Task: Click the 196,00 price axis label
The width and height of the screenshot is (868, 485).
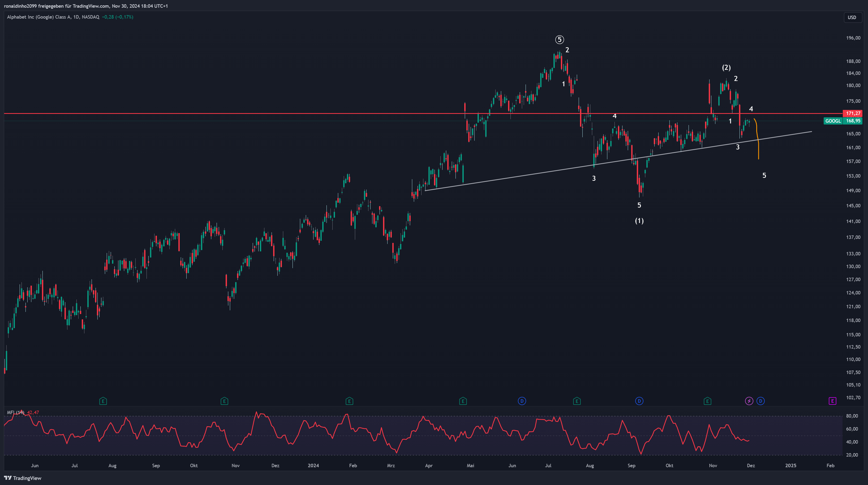Action: pyautogui.click(x=853, y=38)
